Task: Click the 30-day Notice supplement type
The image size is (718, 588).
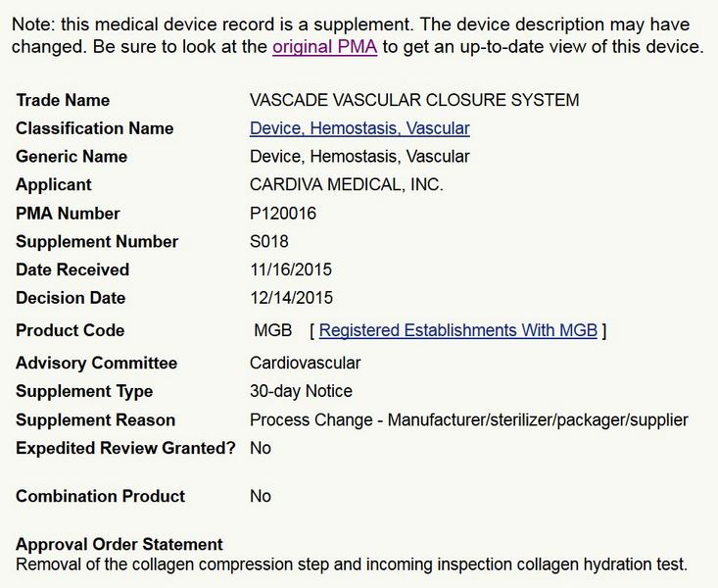Action: click(301, 391)
